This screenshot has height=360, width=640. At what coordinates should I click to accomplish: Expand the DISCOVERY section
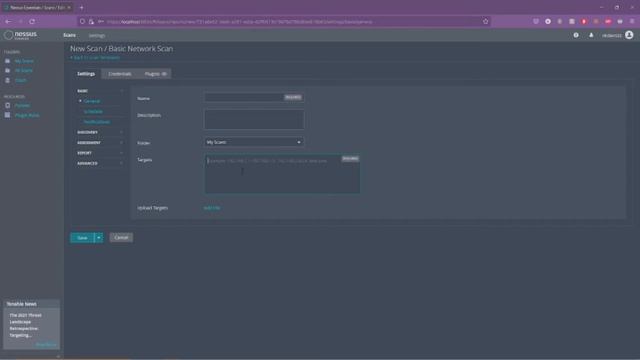pos(100,132)
